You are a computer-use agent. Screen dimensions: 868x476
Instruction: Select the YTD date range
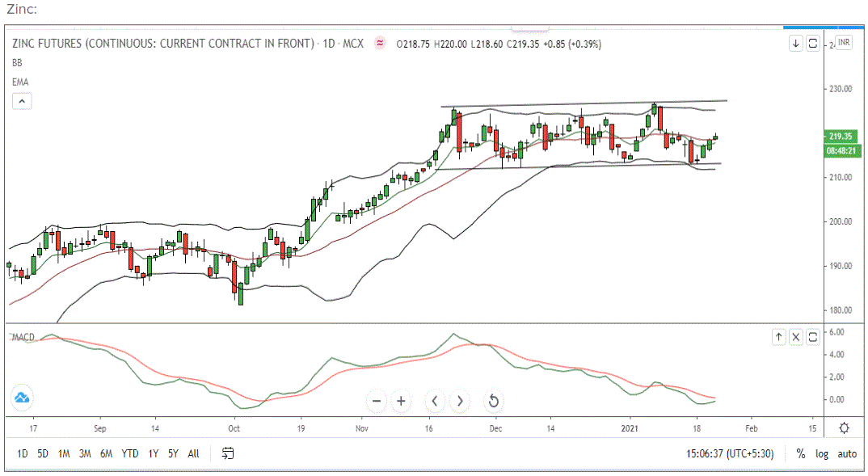pos(129,453)
